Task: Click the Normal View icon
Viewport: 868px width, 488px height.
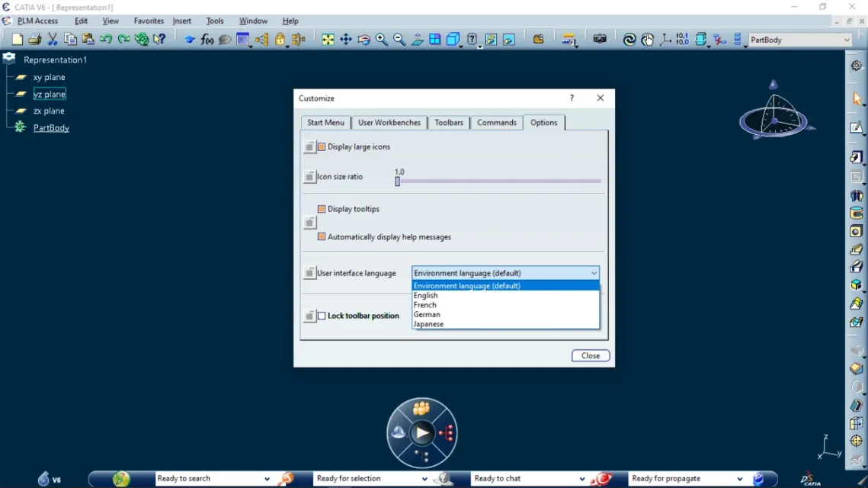Action: point(418,40)
